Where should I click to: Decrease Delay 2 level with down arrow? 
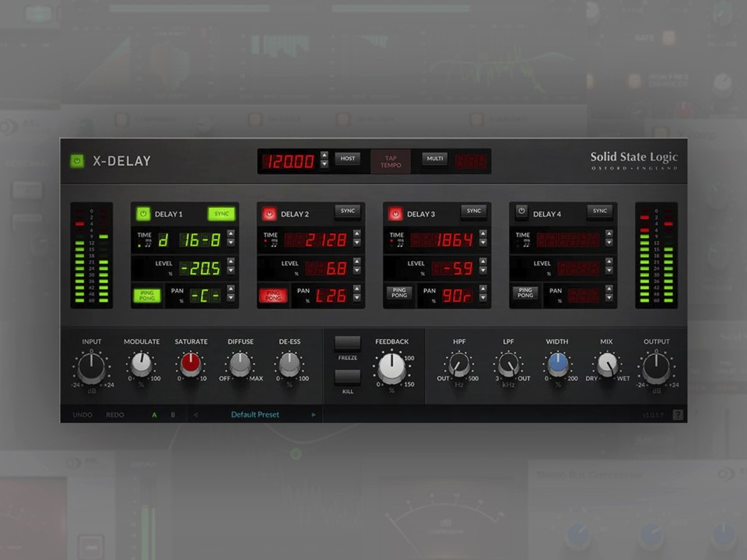click(357, 271)
